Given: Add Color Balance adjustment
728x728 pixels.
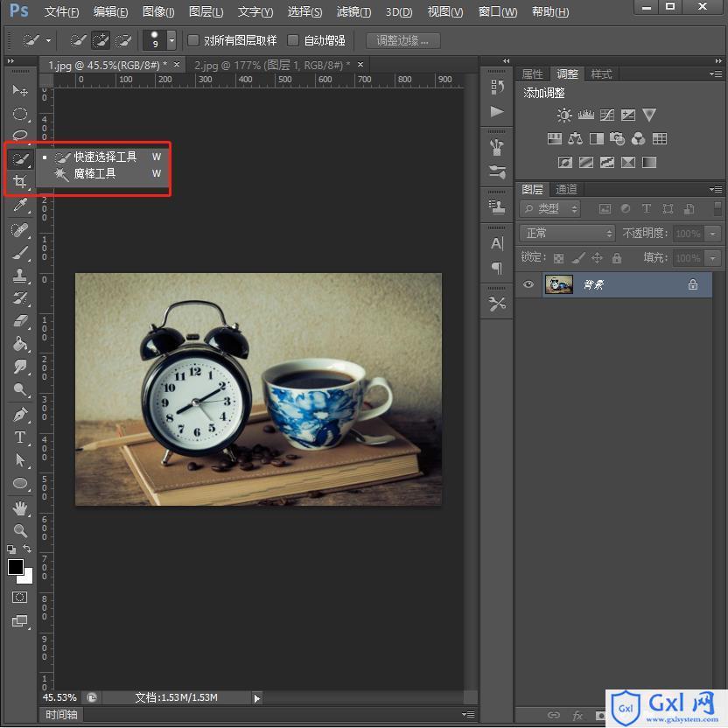Looking at the screenshot, I should click(575, 138).
